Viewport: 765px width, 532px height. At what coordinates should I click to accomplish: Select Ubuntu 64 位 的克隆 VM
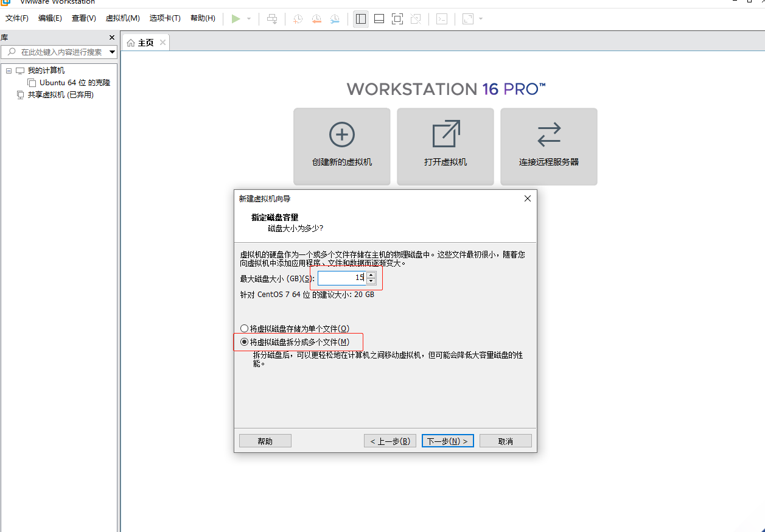[75, 83]
